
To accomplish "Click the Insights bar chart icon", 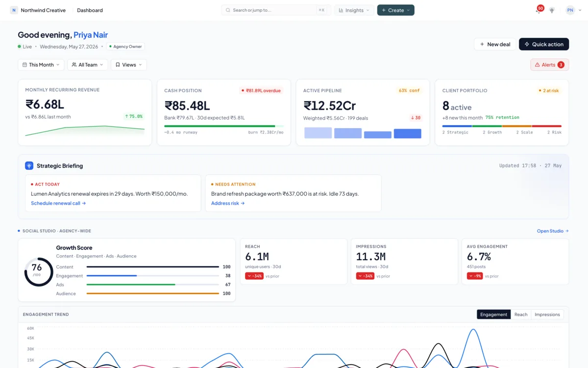I will click(341, 10).
